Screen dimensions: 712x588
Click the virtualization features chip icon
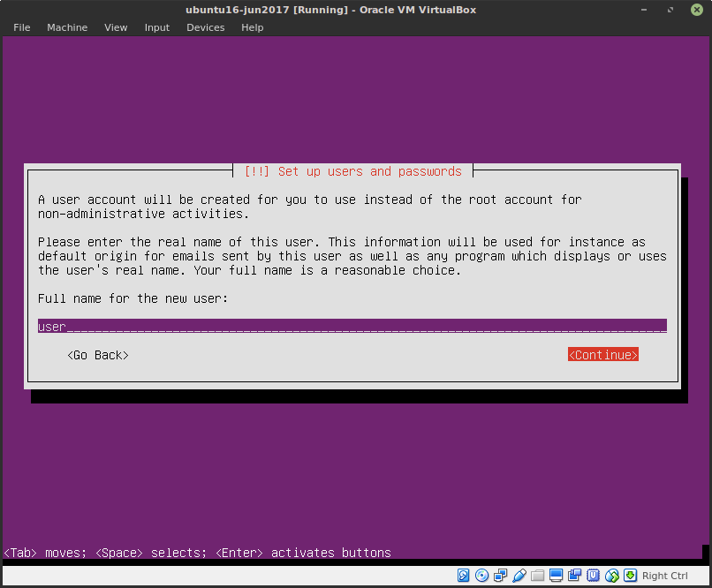593,575
